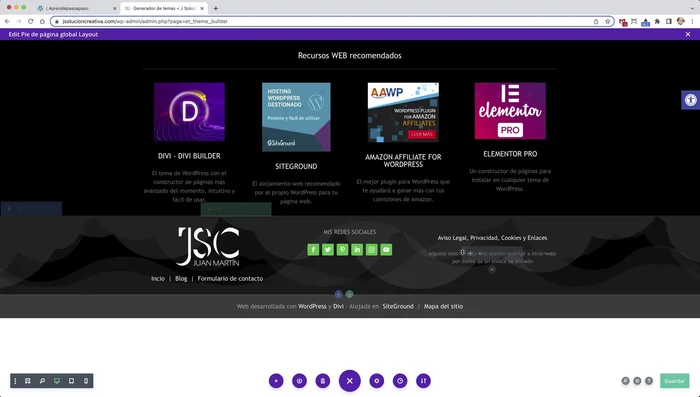This screenshot has width=700, height=397.
Task: Select the tablet view icon
Action: click(71, 381)
